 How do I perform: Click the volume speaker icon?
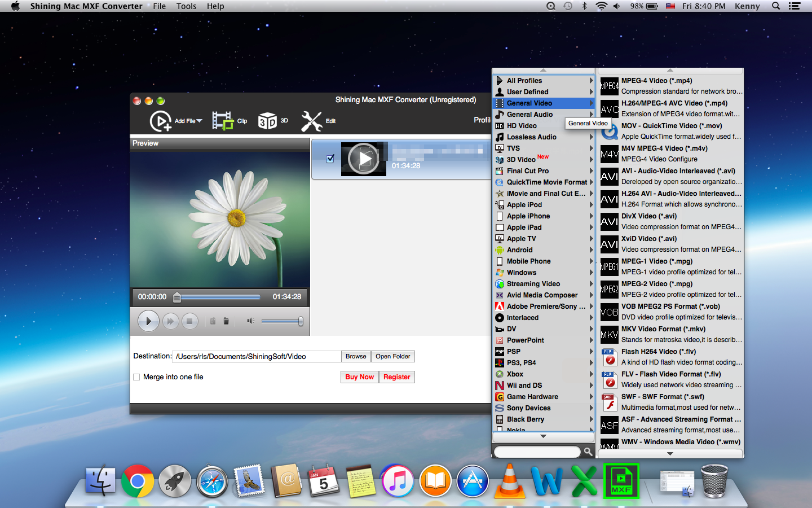coord(250,321)
